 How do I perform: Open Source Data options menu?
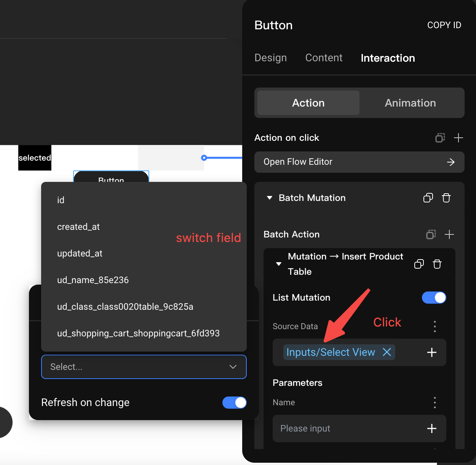click(435, 326)
